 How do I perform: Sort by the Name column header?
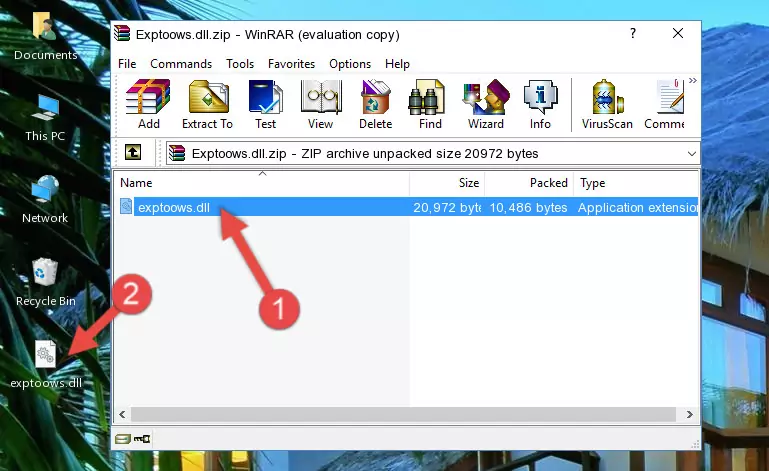pyautogui.click(x=262, y=183)
